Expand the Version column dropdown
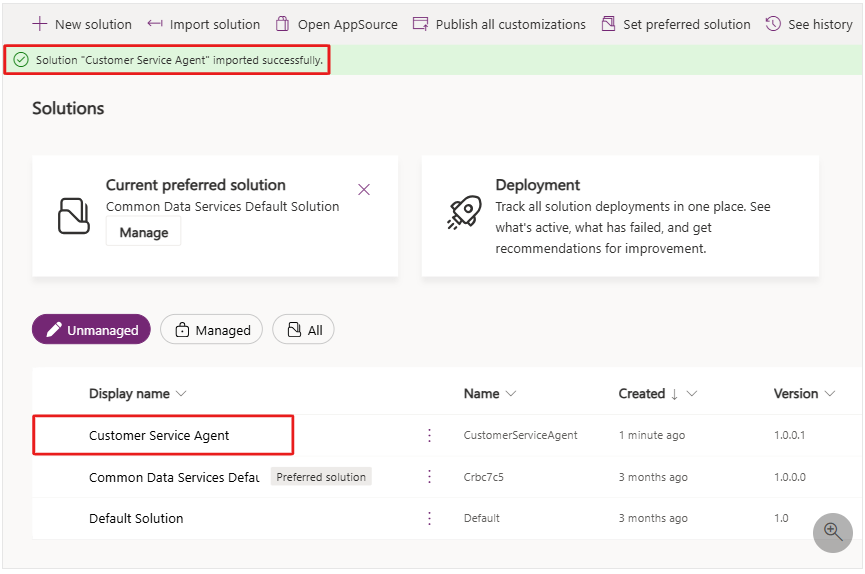The width and height of the screenshot is (865, 574). (830, 394)
